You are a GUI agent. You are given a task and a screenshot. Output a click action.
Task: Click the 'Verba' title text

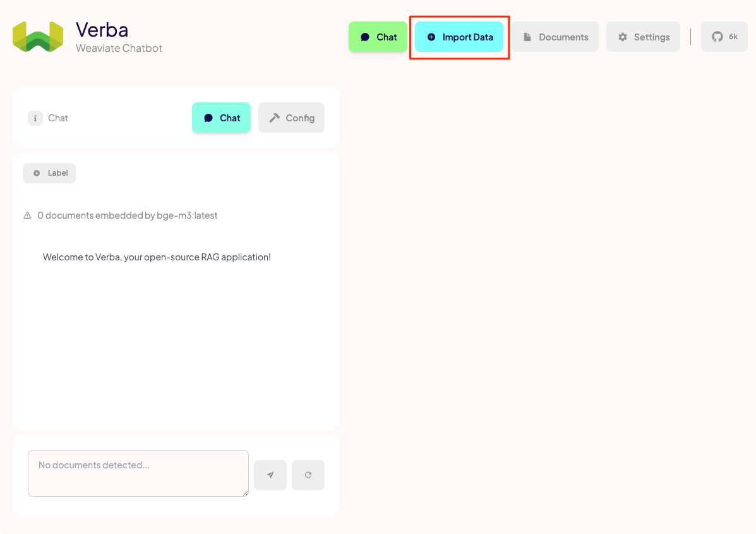pyautogui.click(x=102, y=30)
